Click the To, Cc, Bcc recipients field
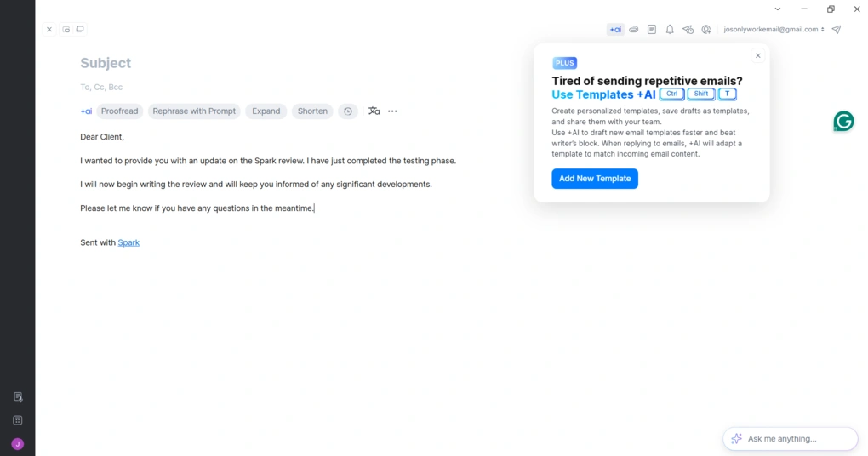The width and height of the screenshot is (868, 456). click(x=101, y=87)
